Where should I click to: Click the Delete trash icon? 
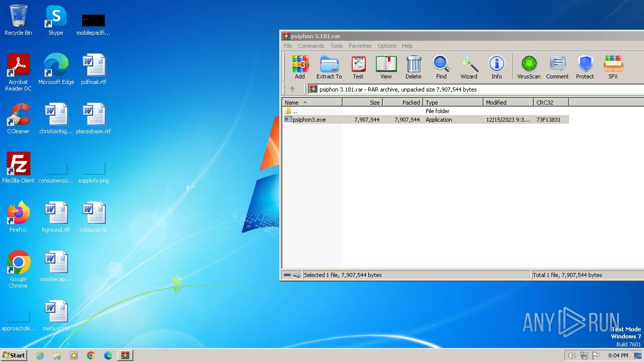point(414,67)
